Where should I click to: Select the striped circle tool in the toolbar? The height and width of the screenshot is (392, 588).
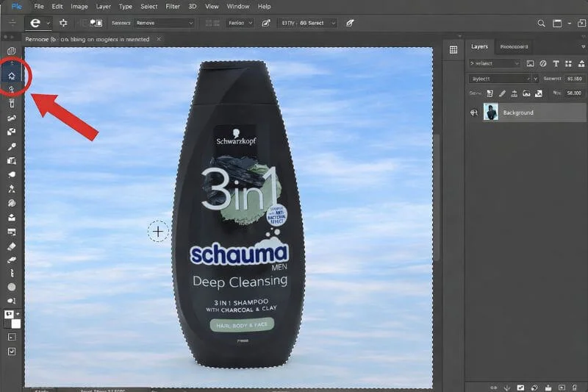pos(12,203)
